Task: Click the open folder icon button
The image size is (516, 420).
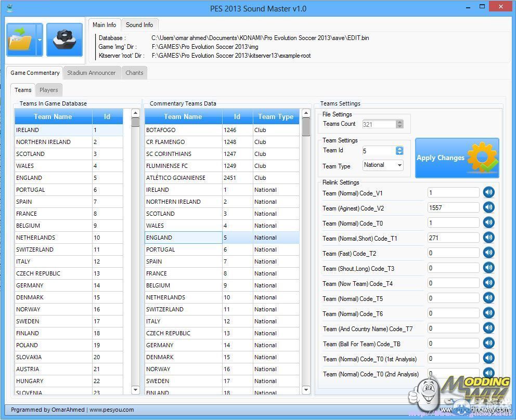Action: click(x=21, y=40)
